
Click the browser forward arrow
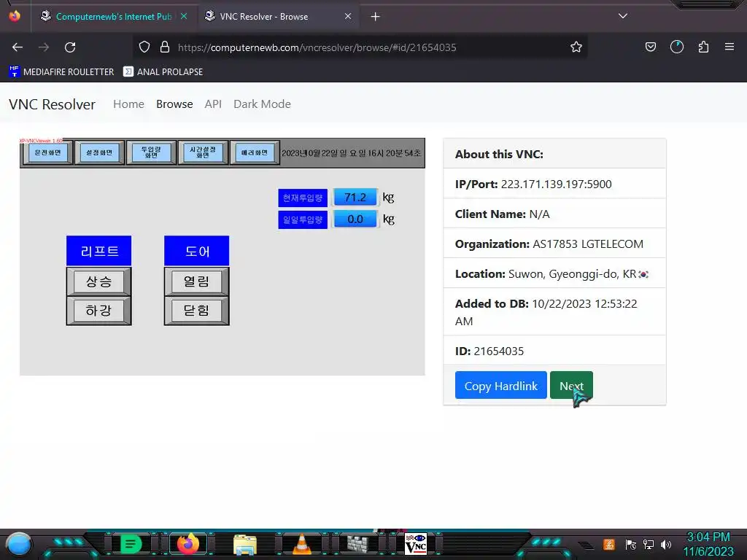pyautogui.click(x=44, y=47)
